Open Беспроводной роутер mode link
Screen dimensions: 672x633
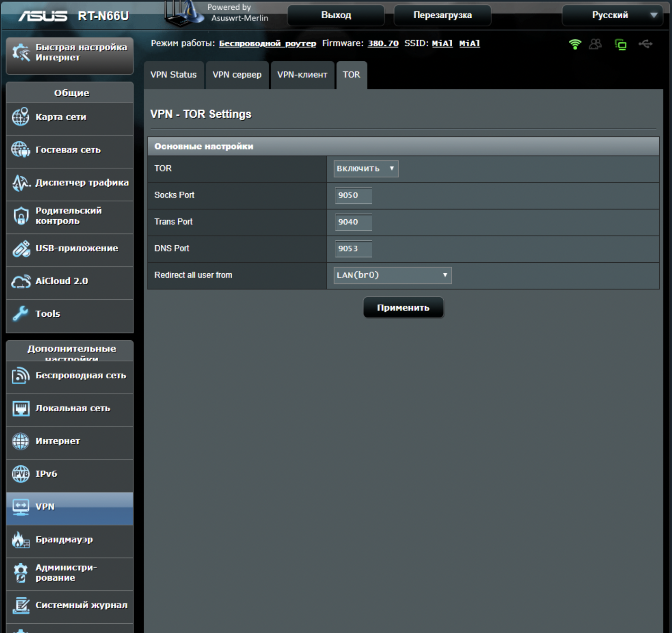(x=267, y=43)
